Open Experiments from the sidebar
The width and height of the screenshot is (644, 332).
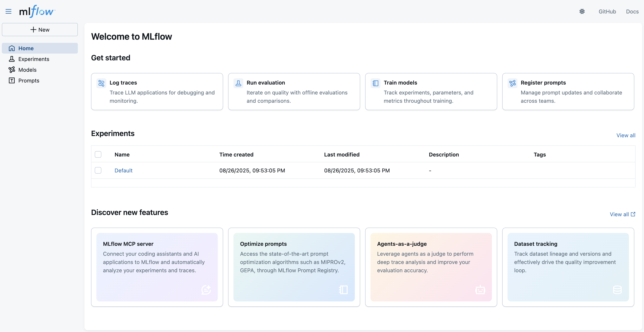tap(34, 59)
